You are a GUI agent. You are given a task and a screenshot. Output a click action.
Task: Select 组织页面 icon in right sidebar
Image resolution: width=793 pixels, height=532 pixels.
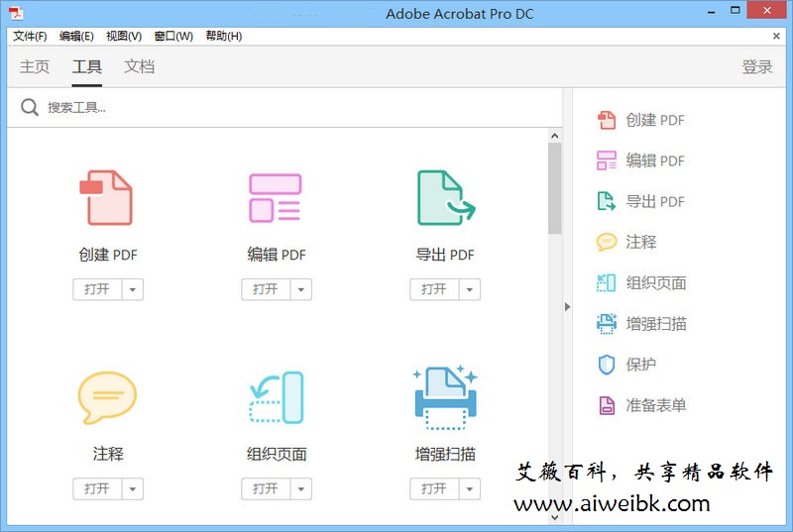click(607, 283)
